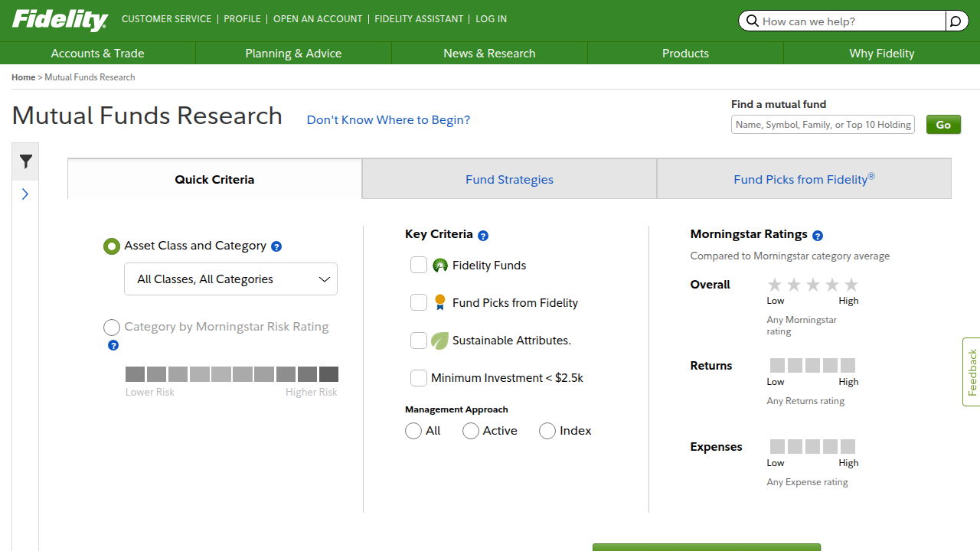Select the Asset Class and Category radio

point(112,246)
